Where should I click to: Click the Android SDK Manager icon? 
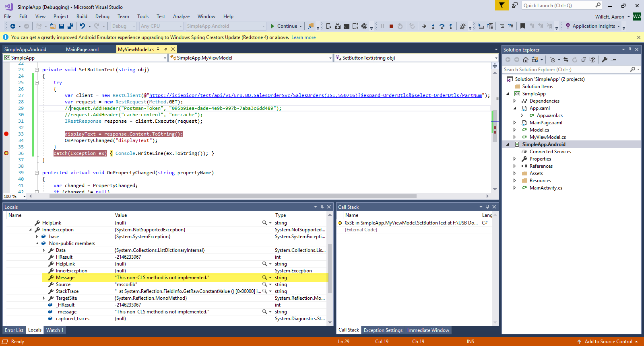[x=338, y=26]
